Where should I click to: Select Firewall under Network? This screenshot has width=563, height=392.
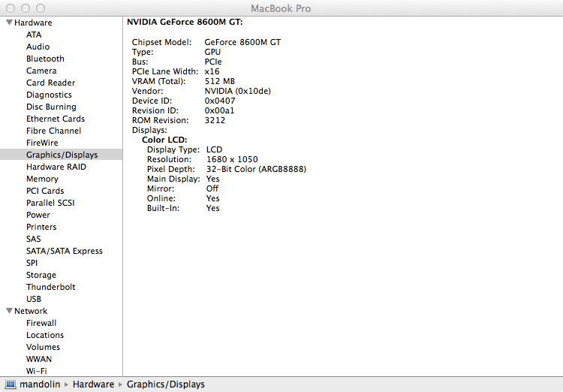coord(41,323)
